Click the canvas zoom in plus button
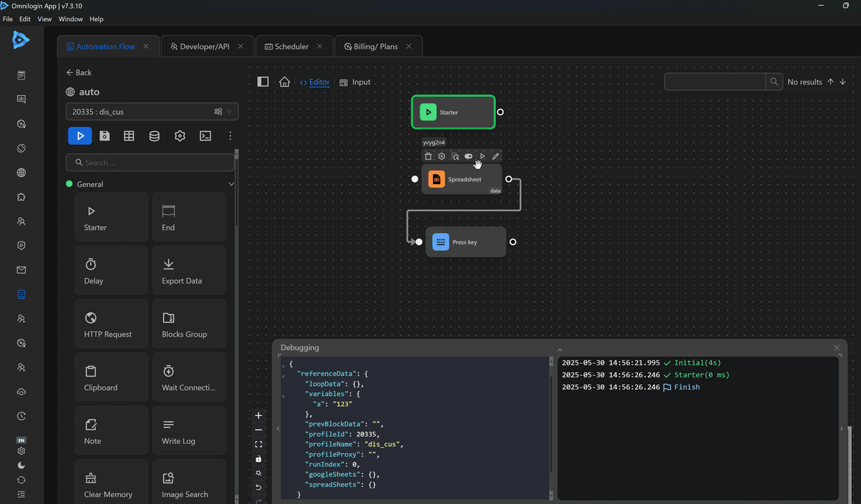The height and width of the screenshot is (504, 861). pyautogui.click(x=259, y=415)
